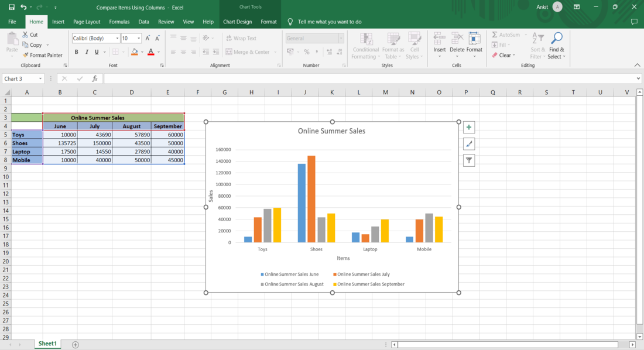Open Chart Styles paintbrush button
This screenshot has width=644, height=350.
(468, 144)
